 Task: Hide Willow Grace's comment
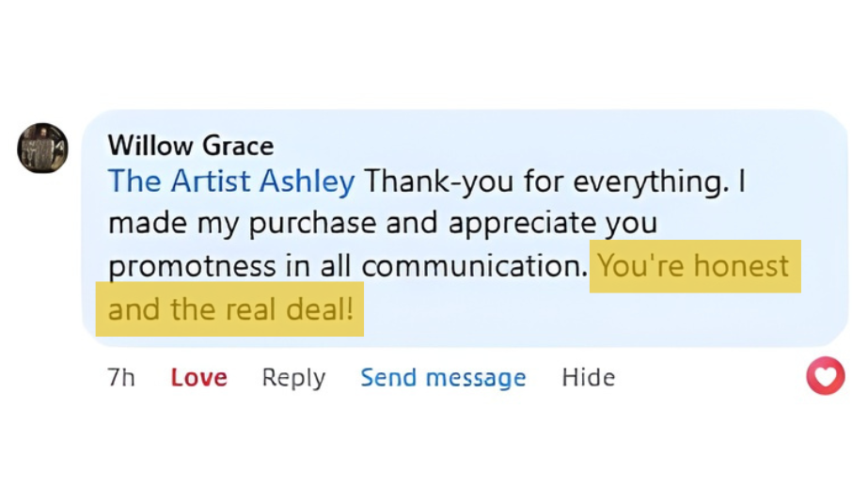588,378
